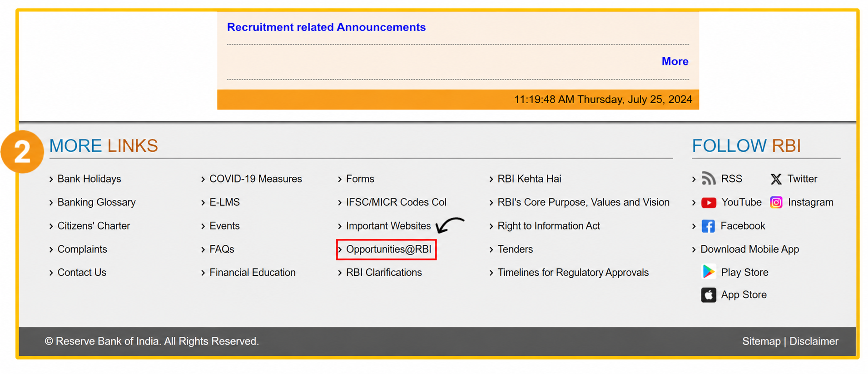Click the Apple App Store icon
The width and height of the screenshot is (868, 374).
709,295
